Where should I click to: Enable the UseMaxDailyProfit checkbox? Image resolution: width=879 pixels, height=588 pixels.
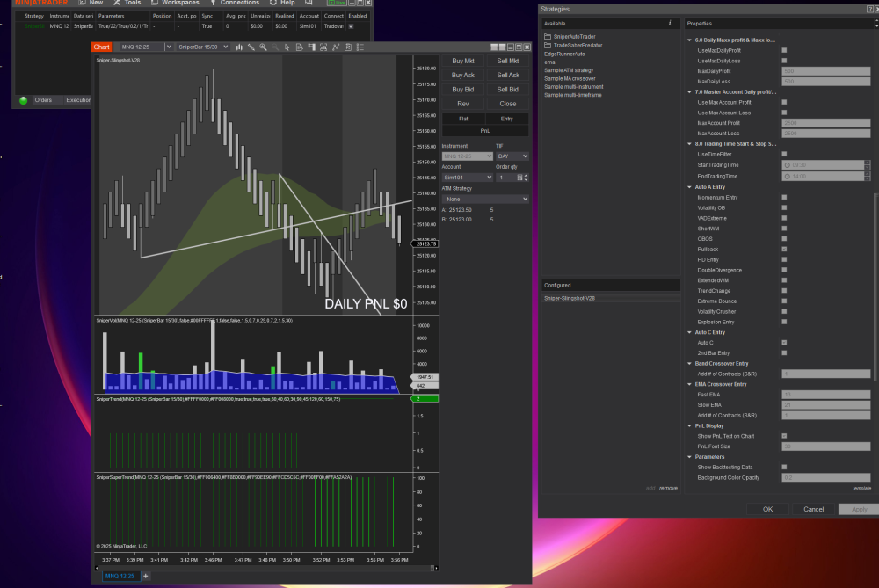[784, 50]
